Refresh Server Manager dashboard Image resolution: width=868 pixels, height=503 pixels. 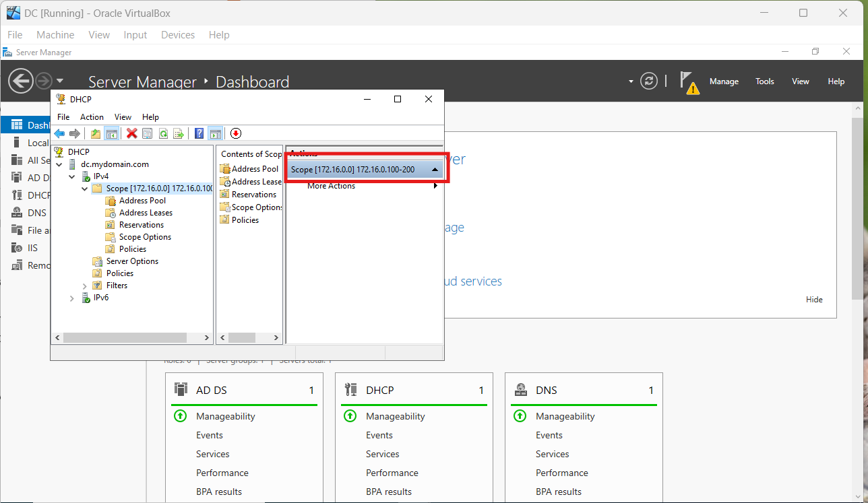click(x=649, y=81)
